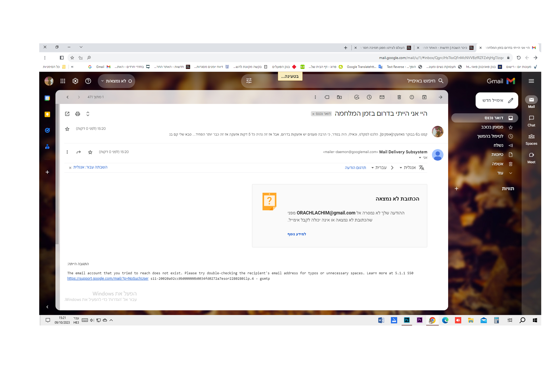Image resolution: width=555 pixels, height=392 pixels.
Task: Click the report spam icon
Action: pos(412,97)
